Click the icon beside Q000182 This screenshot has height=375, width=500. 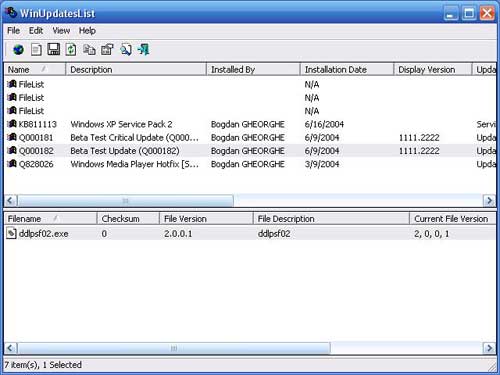point(12,151)
